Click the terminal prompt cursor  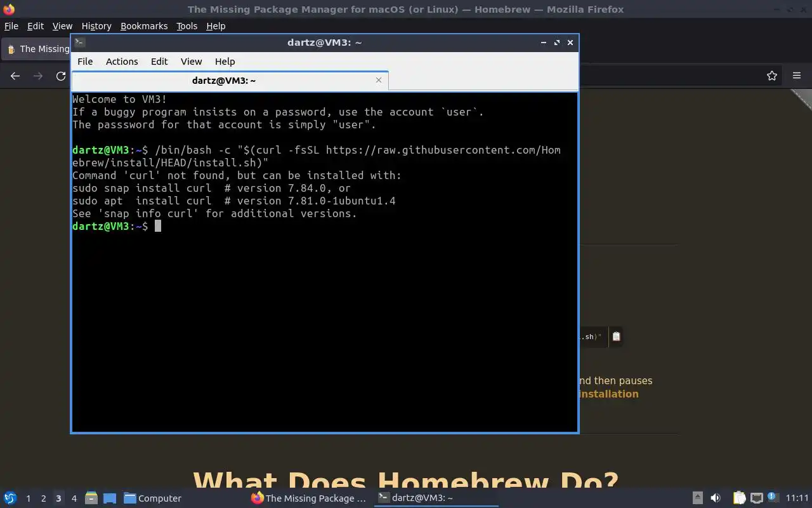click(x=158, y=226)
